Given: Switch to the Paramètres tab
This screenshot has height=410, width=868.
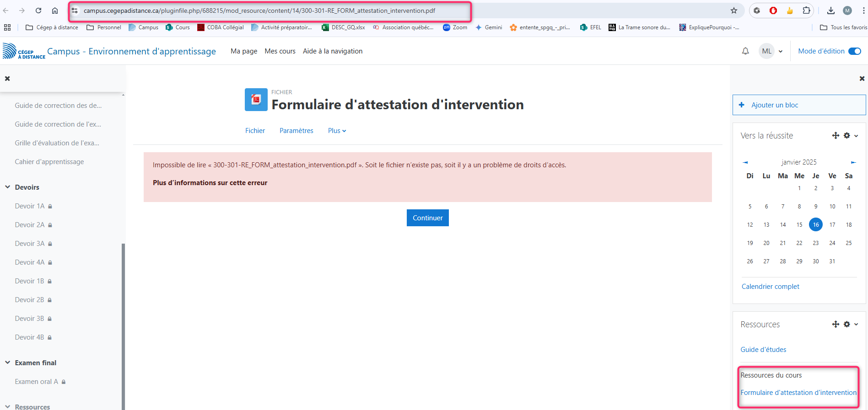Looking at the screenshot, I should click(296, 131).
